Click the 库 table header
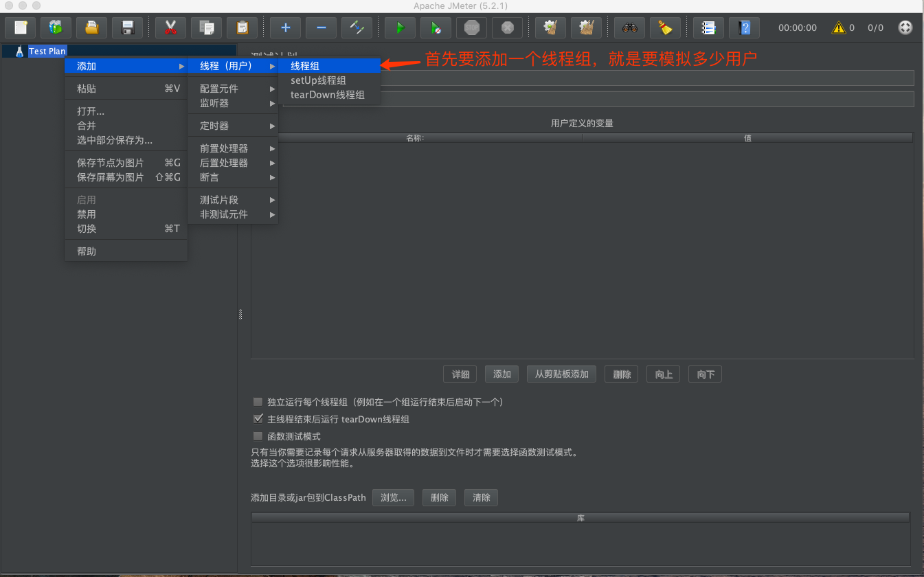Viewport: 924px width, 577px height. coord(581,517)
